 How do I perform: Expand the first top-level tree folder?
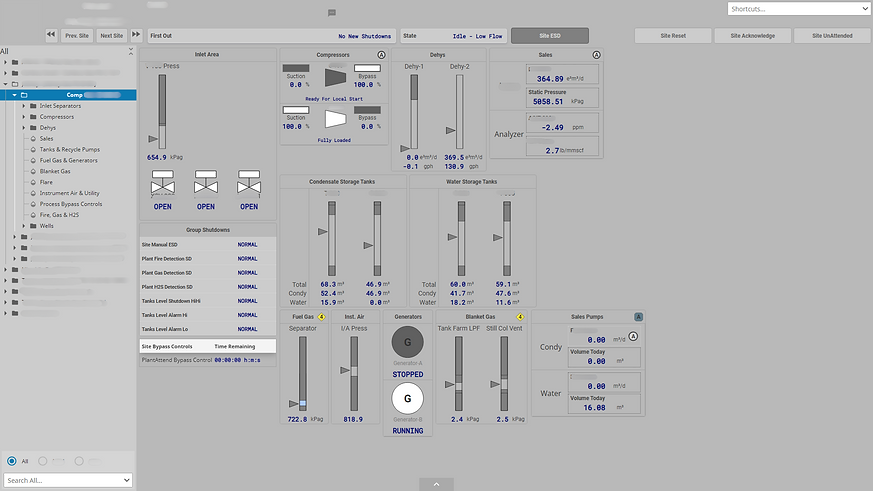[x=6, y=62]
